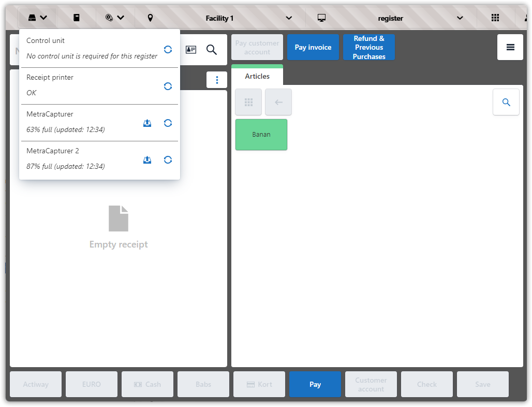532x407 pixels.
Task: Switch to the Articles tab
Action: tap(257, 76)
